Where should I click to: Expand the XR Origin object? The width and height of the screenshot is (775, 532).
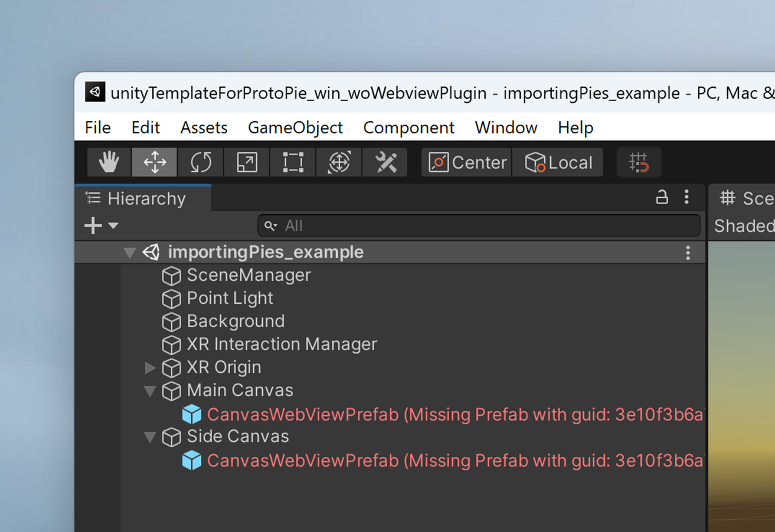150,367
